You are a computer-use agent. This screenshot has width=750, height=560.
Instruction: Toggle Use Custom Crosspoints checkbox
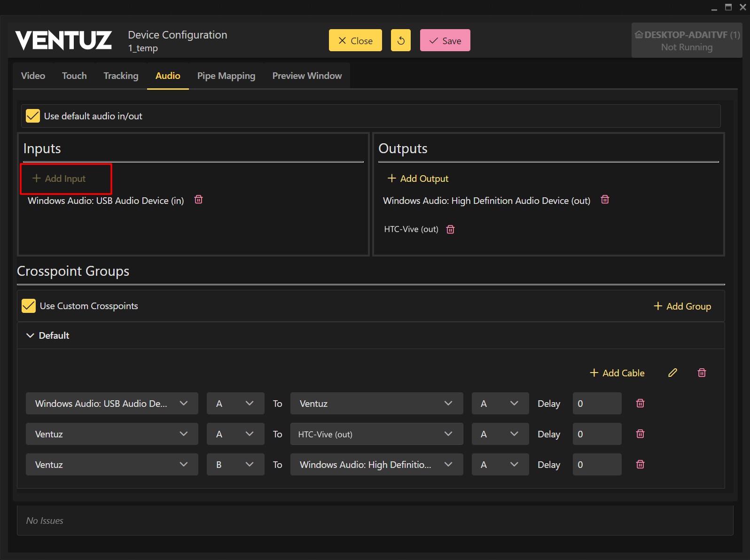tap(29, 306)
